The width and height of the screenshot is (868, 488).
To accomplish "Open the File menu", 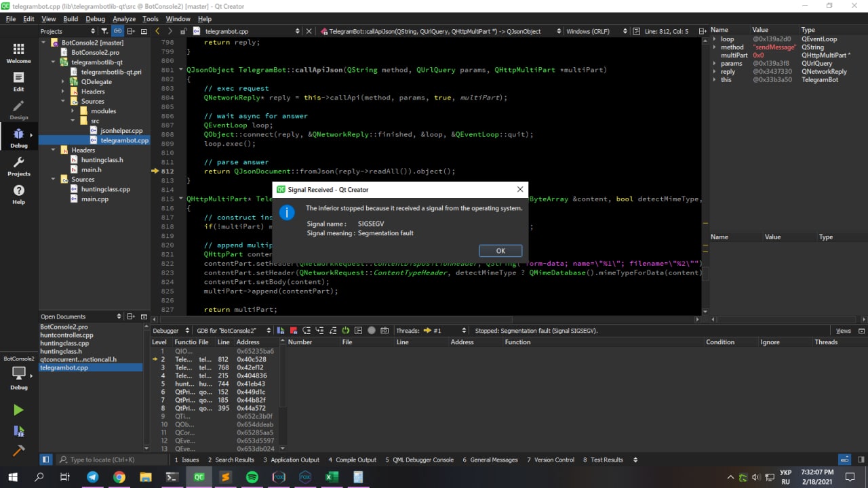I will coord(11,19).
